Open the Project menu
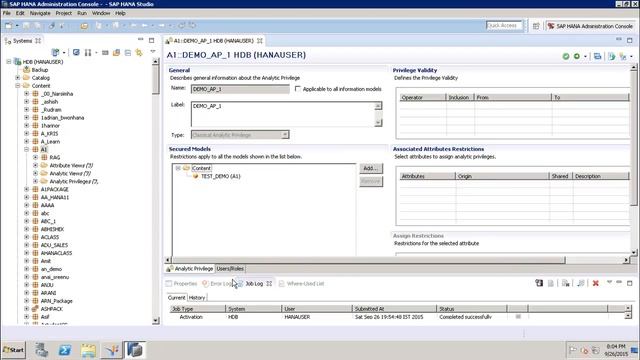Image resolution: width=640 pixels, height=360 pixels. click(64, 13)
